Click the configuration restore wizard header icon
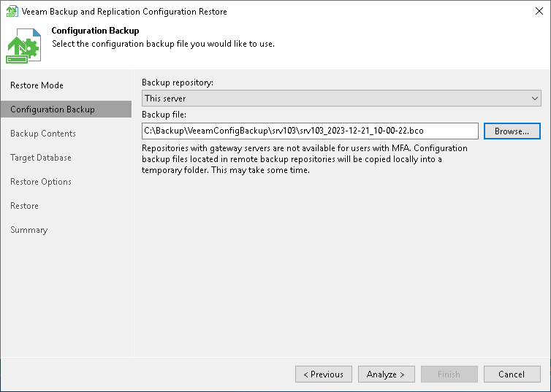Viewport: 551px width, 392px height. tap(23, 46)
